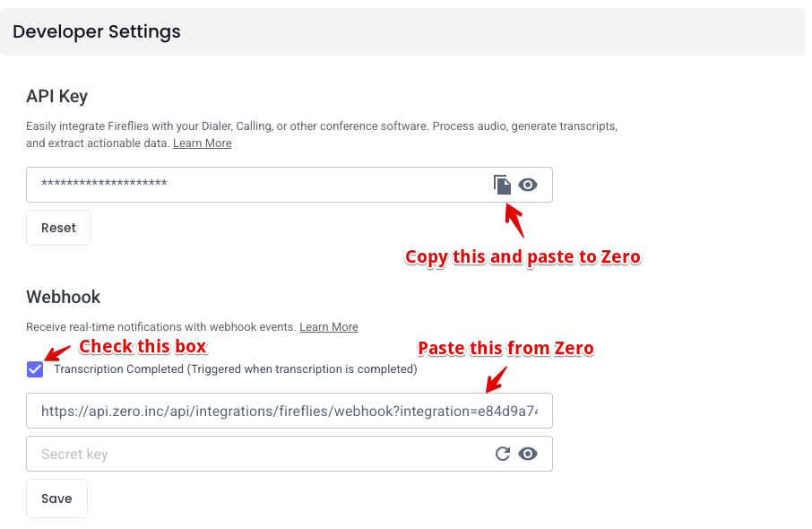Click the Reset button under the API key
Screen dimensions: 812x529
(x=58, y=228)
